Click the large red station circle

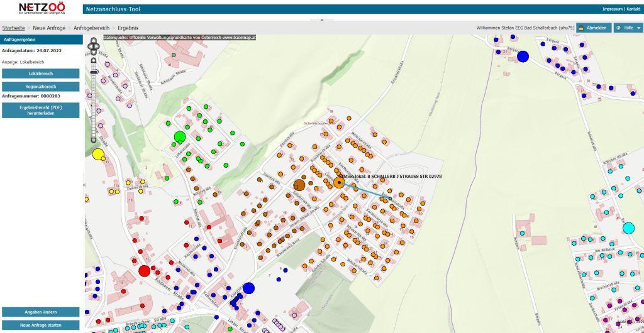pos(144,271)
